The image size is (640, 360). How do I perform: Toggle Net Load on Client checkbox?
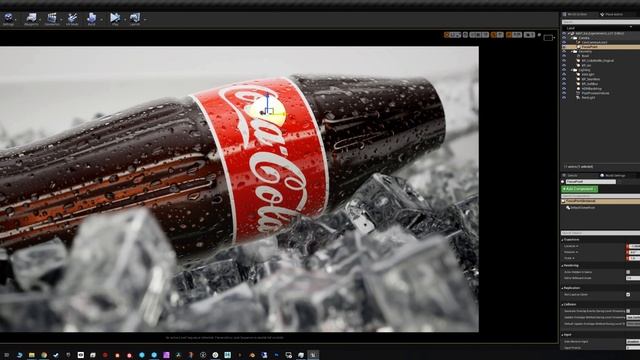(x=628, y=295)
